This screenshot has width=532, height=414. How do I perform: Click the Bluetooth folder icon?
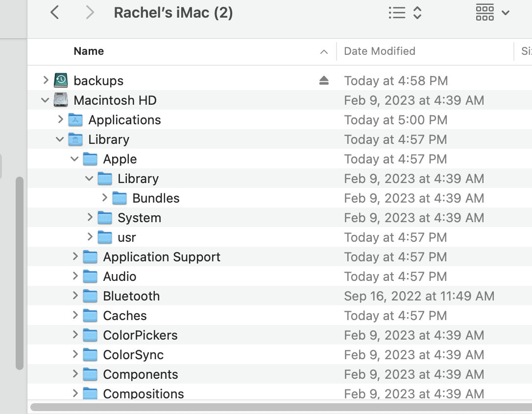pyautogui.click(x=90, y=296)
